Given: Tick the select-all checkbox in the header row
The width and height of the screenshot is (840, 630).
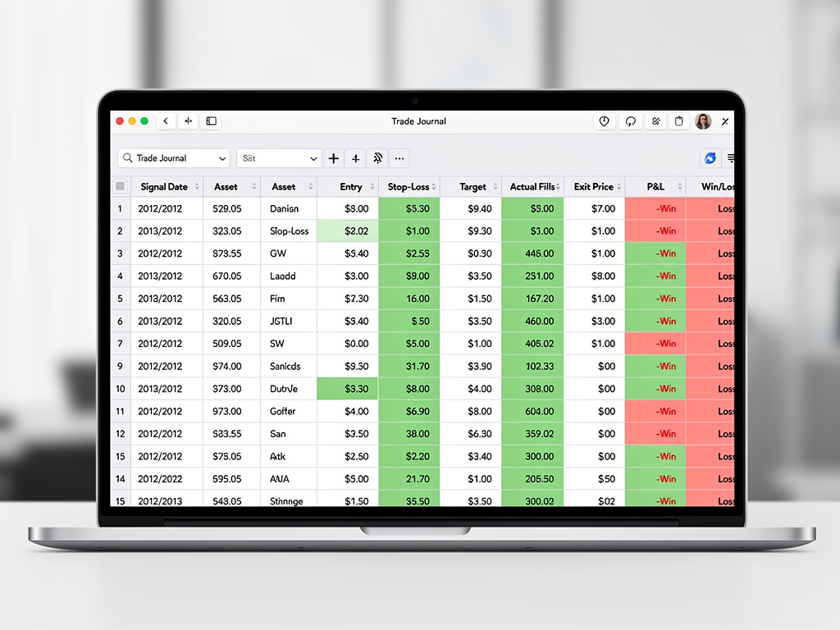Looking at the screenshot, I should point(120,186).
